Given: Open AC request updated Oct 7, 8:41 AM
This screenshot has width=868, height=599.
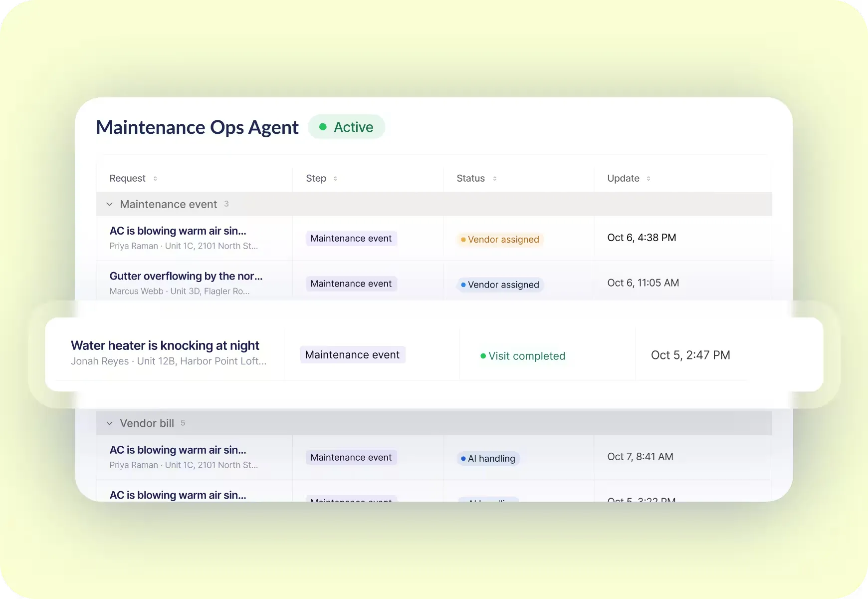Looking at the screenshot, I should tap(178, 450).
